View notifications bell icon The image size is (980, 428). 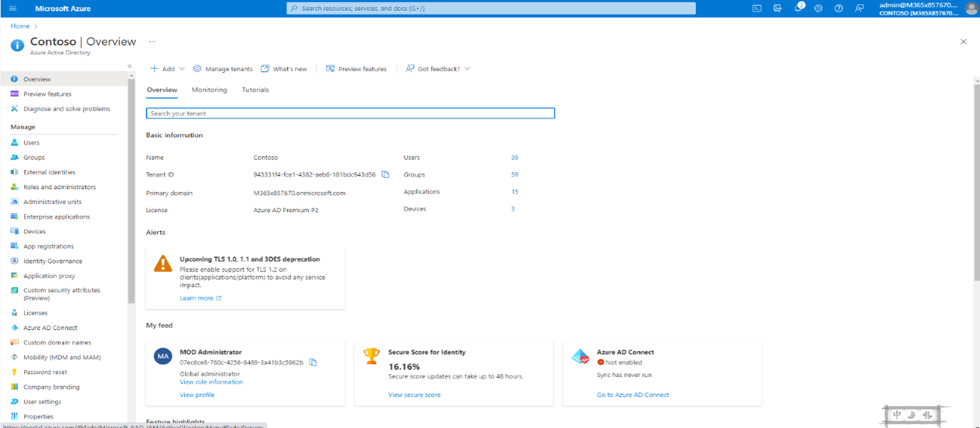point(798,9)
